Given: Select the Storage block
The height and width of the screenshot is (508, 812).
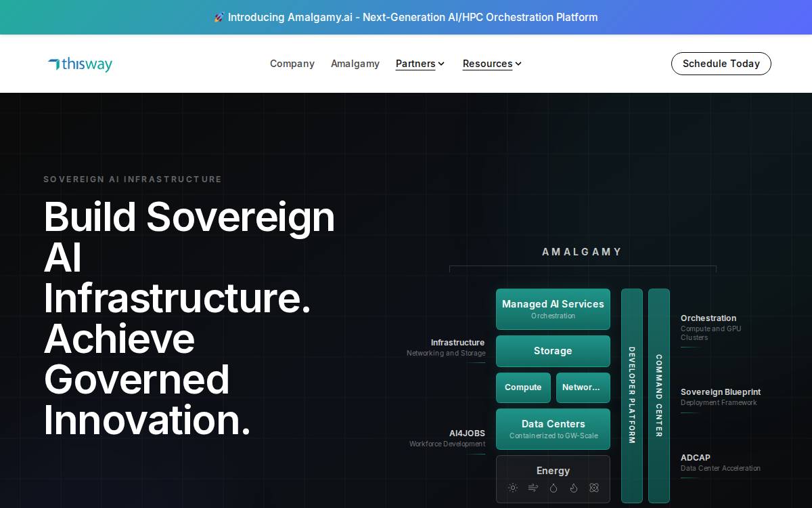Looking at the screenshot, I should (x=553, y=351).
